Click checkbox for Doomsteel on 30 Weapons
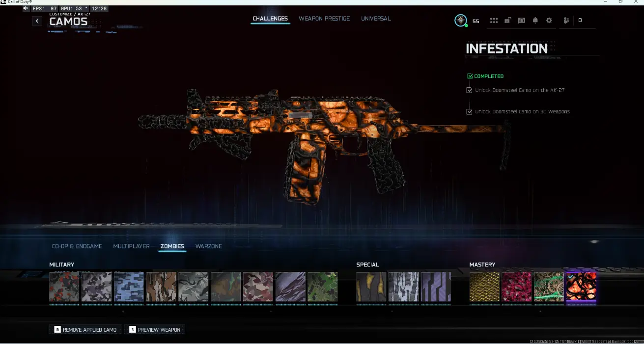The height and width of the screenshot is (344, 644). [x=470, y=111]
